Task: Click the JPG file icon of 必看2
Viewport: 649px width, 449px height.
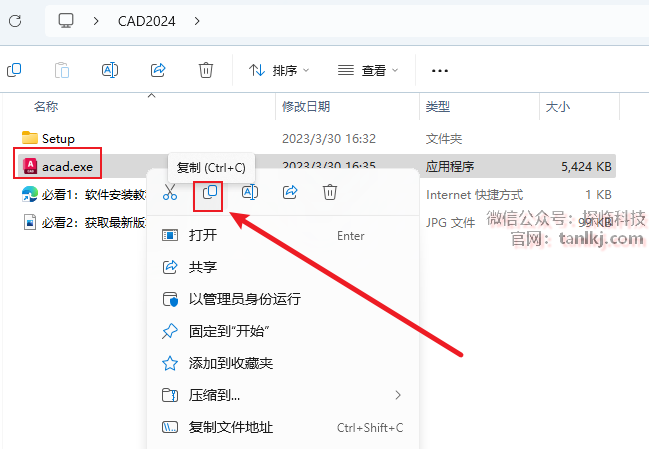Action: coord(30,222)
